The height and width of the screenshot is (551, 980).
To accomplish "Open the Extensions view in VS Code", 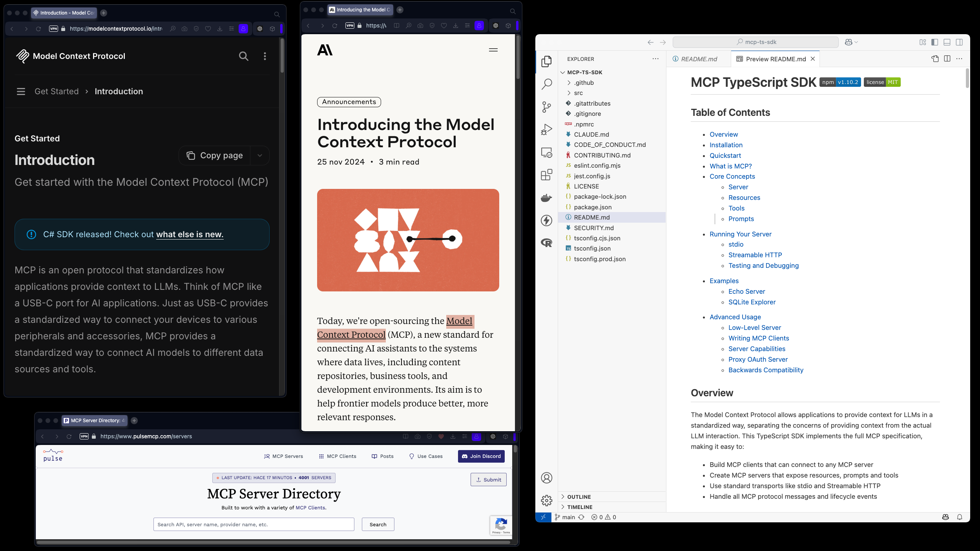I will [x=546, y=175].
